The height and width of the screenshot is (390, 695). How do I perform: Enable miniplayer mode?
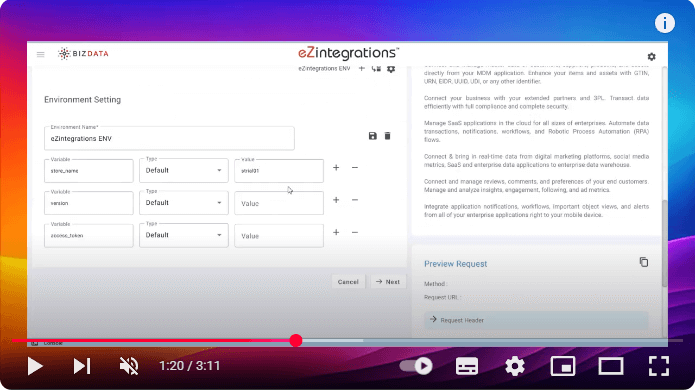[x=563, y=366]
